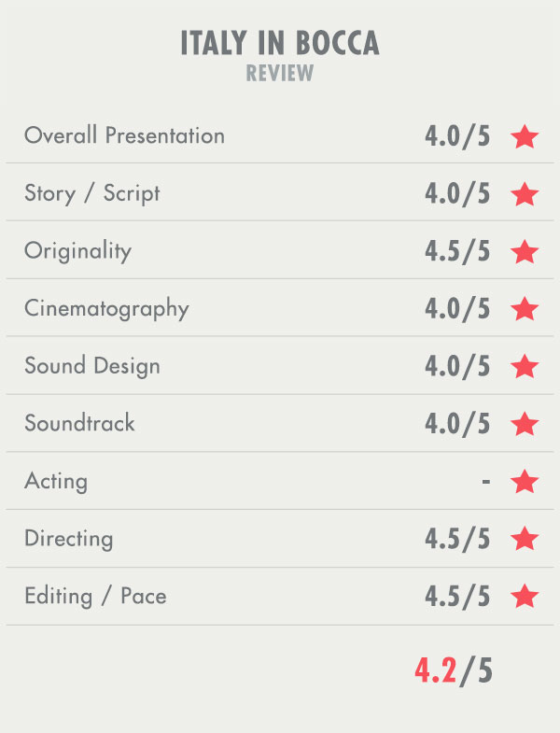This screenshot has width=560, height=733.
Task: Select the star beside Editing / Pace
Action: pyautogui.click(x=525, y=597)
